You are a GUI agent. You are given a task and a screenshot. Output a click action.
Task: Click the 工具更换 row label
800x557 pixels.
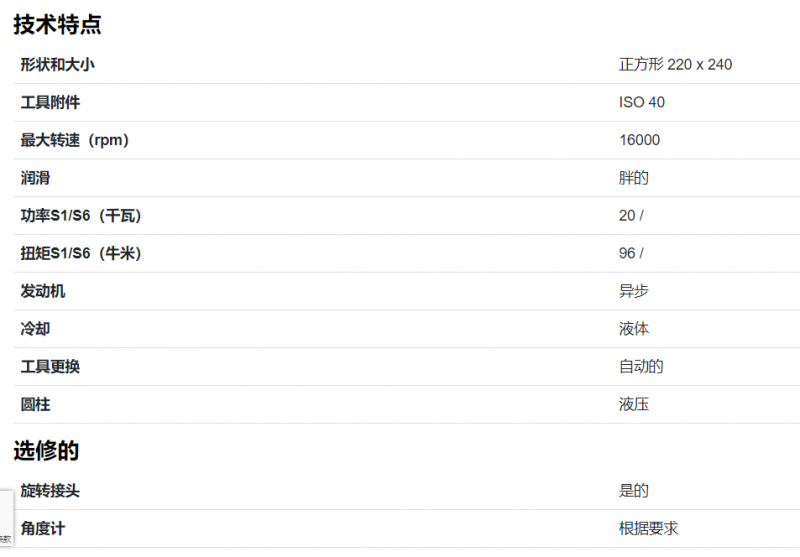click(50, 367)
